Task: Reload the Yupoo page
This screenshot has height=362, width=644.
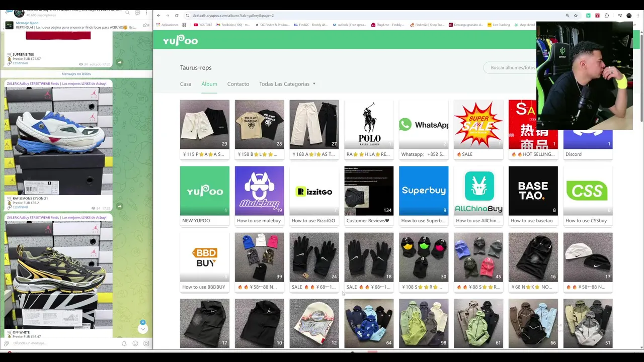Action: click(x=177, y=16)
